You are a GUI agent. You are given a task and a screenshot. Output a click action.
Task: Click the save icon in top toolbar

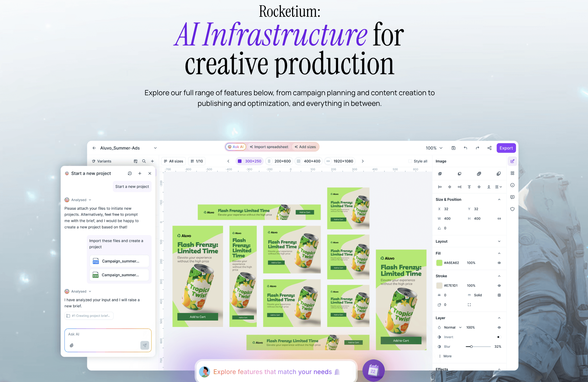tap(454, 148)
